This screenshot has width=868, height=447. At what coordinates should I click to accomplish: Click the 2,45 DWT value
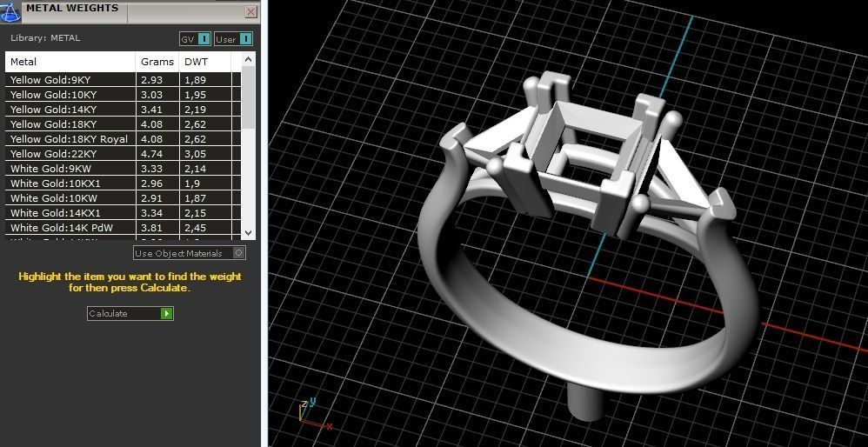click(x=196, y=227)
